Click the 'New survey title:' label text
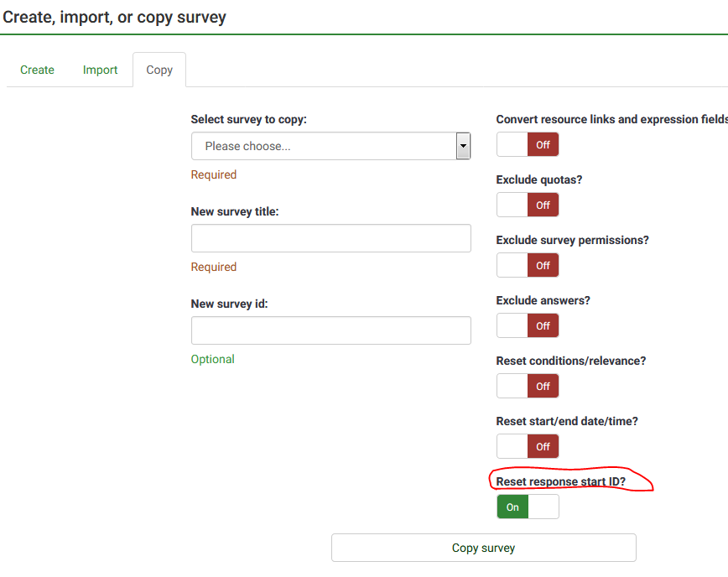The width and height of the screenshot is (728, 577). coord(235,211)
